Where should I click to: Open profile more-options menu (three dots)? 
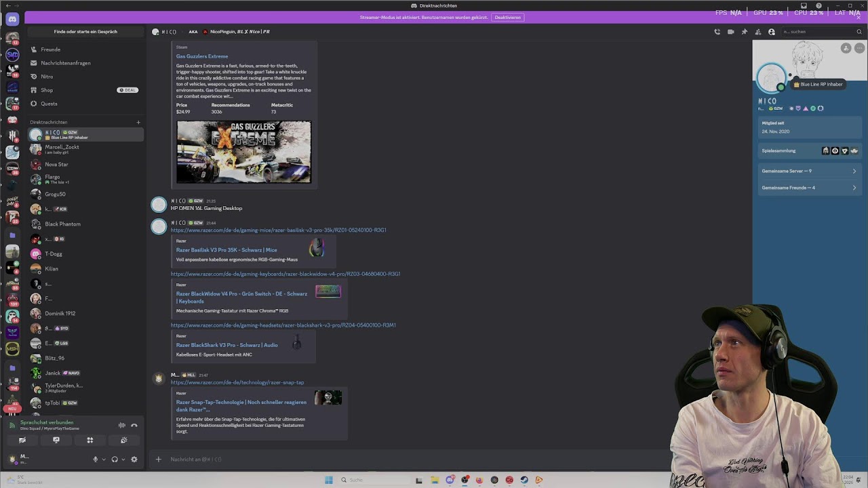coord(859,48)
